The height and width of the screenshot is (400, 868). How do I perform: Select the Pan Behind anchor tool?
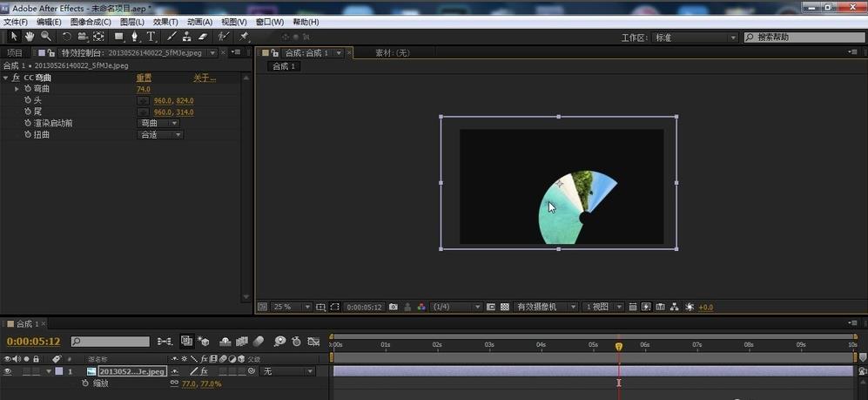pyautogui.click(x=98, y=36)
